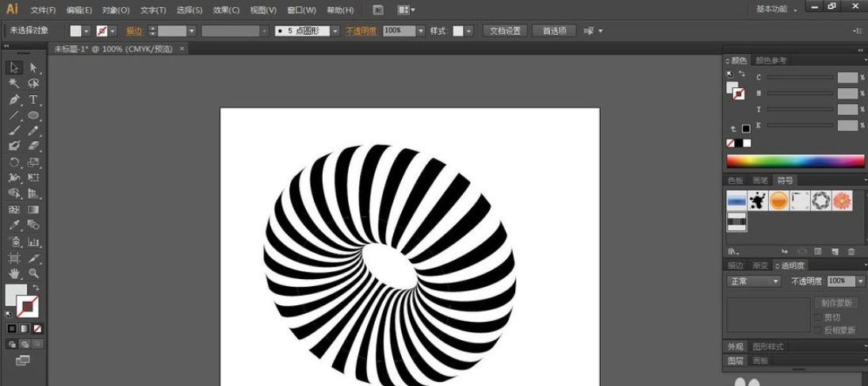
Task: Set toolbox paint mode to Color
Action: coord(12,328)
